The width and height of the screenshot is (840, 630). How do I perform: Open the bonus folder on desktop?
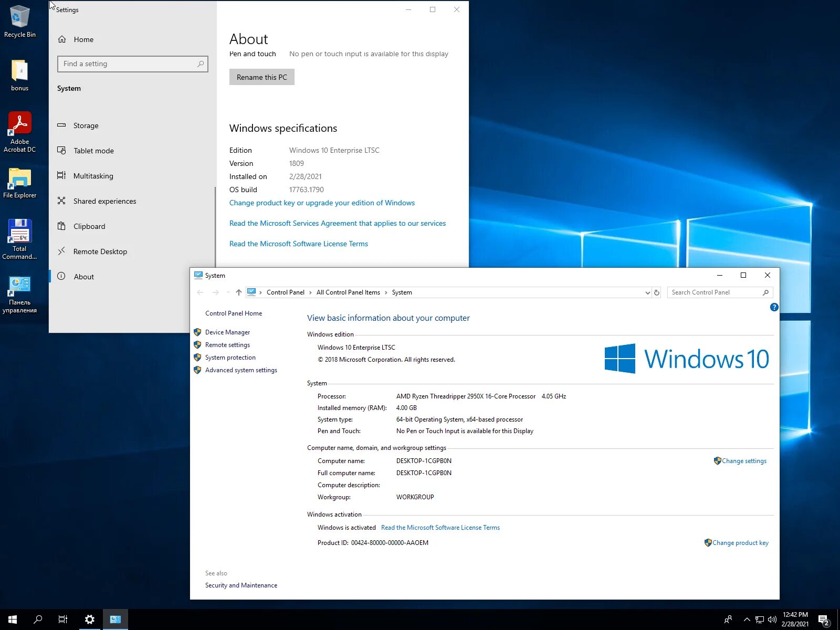click(x=20, y=75)
